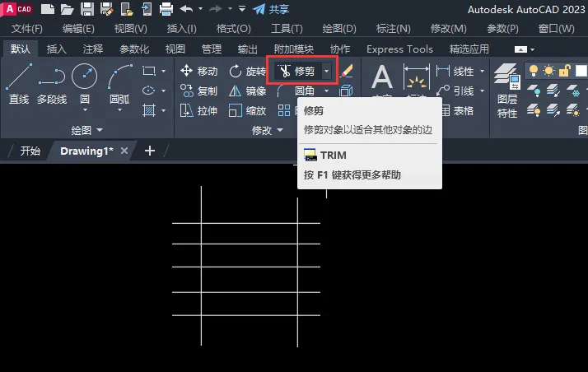Click the Dimension (标注) tool icon
Screen dimensions: 588x372
[416, 77]
